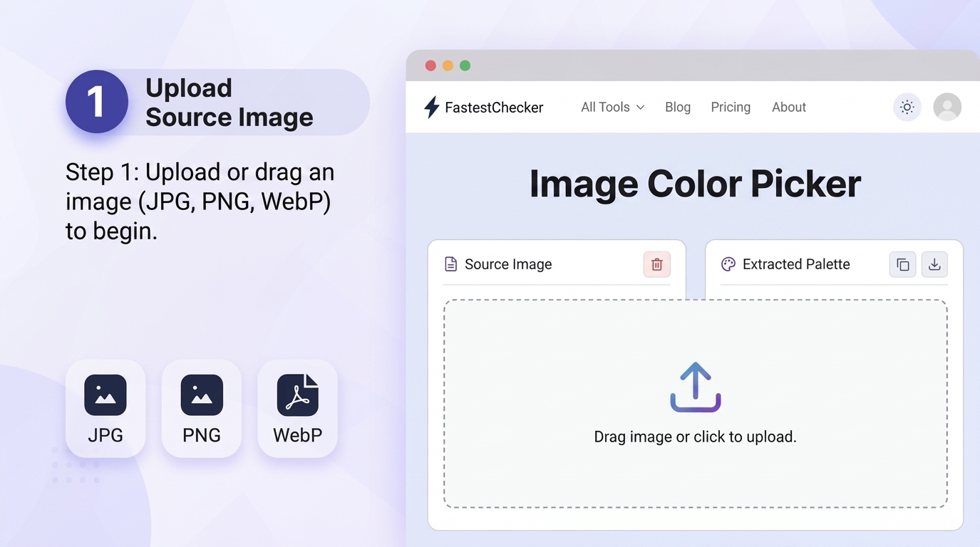The image size is (980, 547).
Task: Click 'Drag image or click to upload.' text
Action: coord(695,437)
